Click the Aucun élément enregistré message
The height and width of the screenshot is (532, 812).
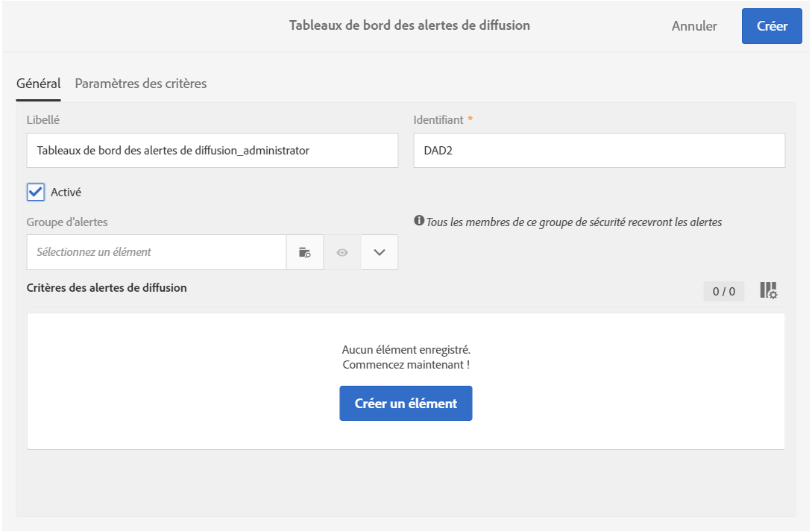406,349
